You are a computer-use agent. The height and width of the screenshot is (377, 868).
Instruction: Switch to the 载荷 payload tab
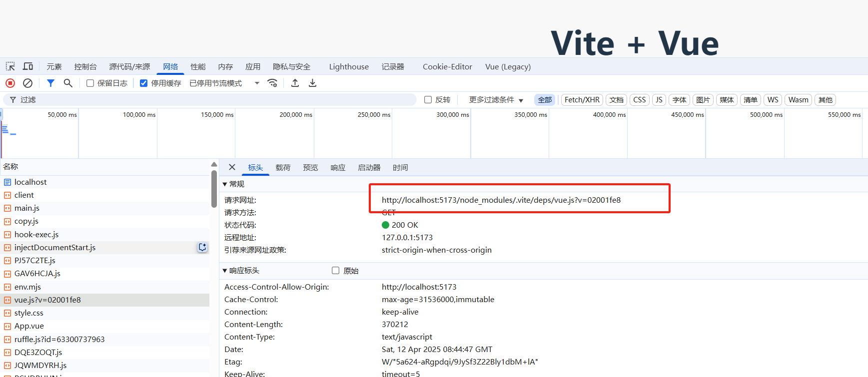[x=283, y=168]
